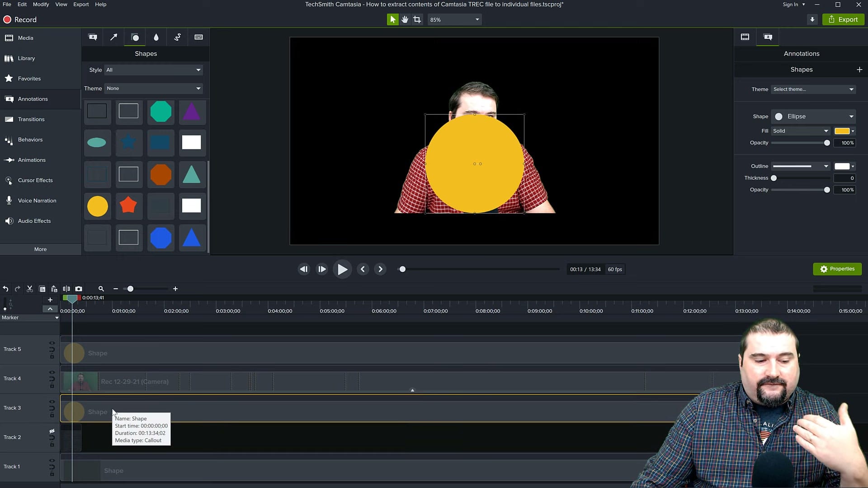Open the Modify menu

point(40,4)
